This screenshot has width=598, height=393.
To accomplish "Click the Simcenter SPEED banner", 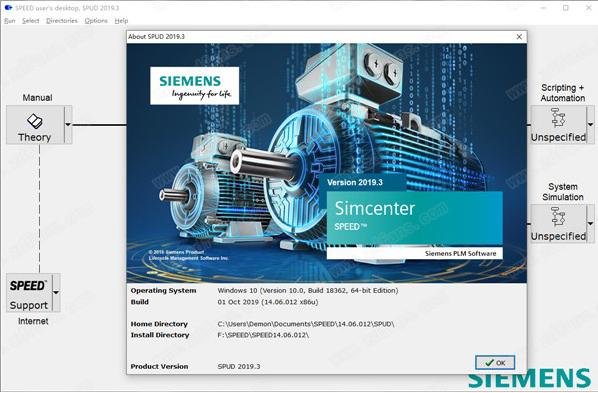I will pos(415,218).
